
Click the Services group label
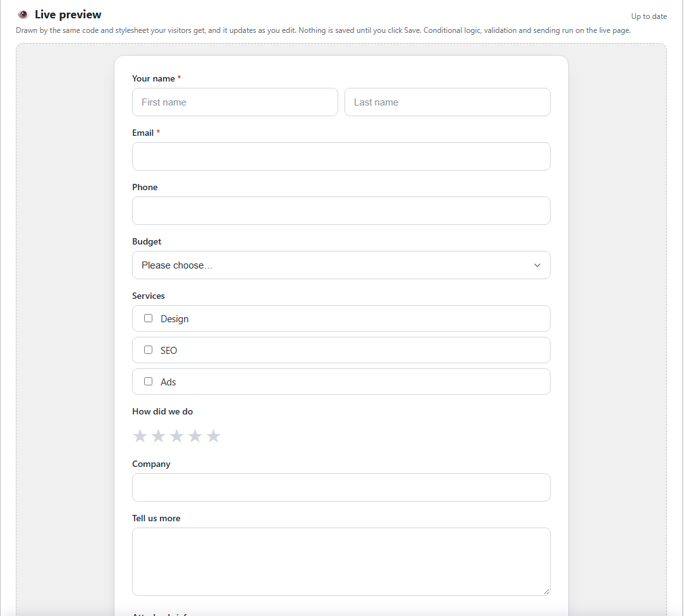(x=149, y=296)
